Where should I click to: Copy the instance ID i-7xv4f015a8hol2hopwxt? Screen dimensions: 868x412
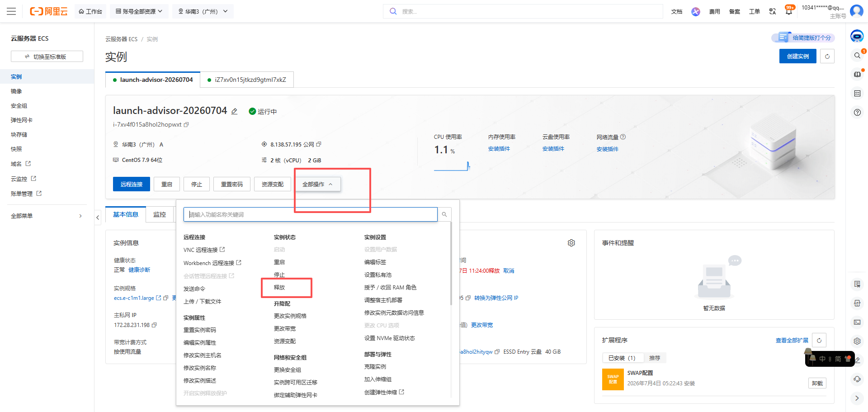coord(186,125)
